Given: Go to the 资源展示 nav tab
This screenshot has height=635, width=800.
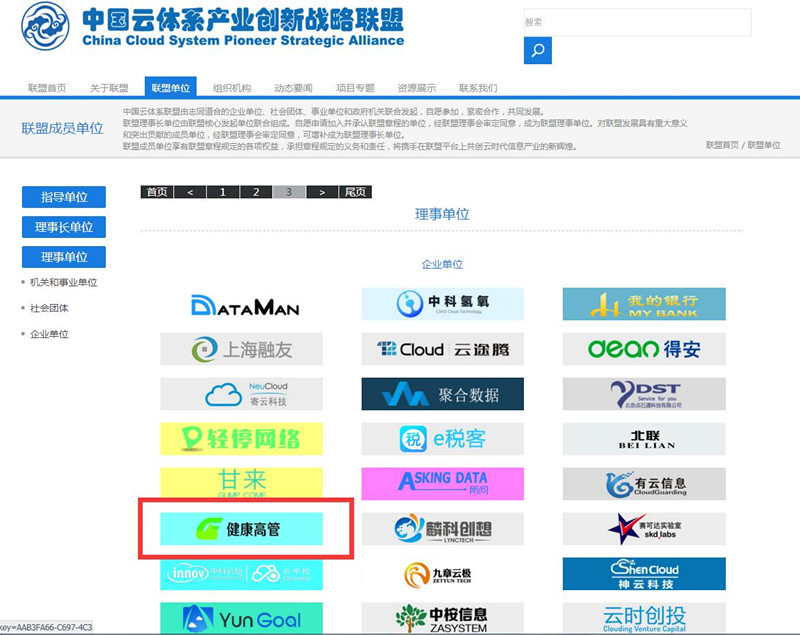Looking at the screenshot, I should [417, 88].
